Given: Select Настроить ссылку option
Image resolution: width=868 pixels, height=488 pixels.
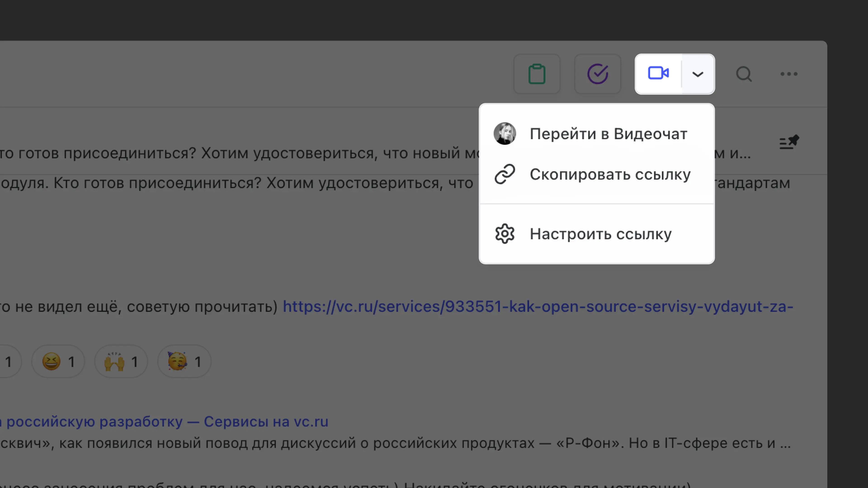Looking at the screenshot, I should (600, 234).
